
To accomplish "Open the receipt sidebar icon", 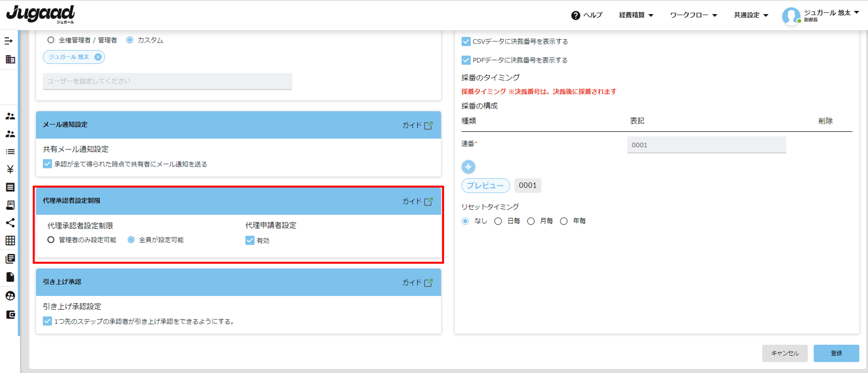I will click(10, 187).
